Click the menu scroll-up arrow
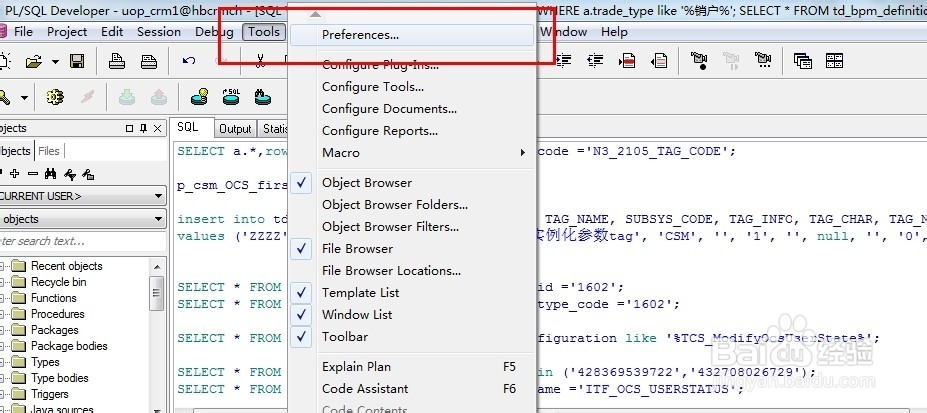The width and height of the screenshot is (927, 413). 316,13
